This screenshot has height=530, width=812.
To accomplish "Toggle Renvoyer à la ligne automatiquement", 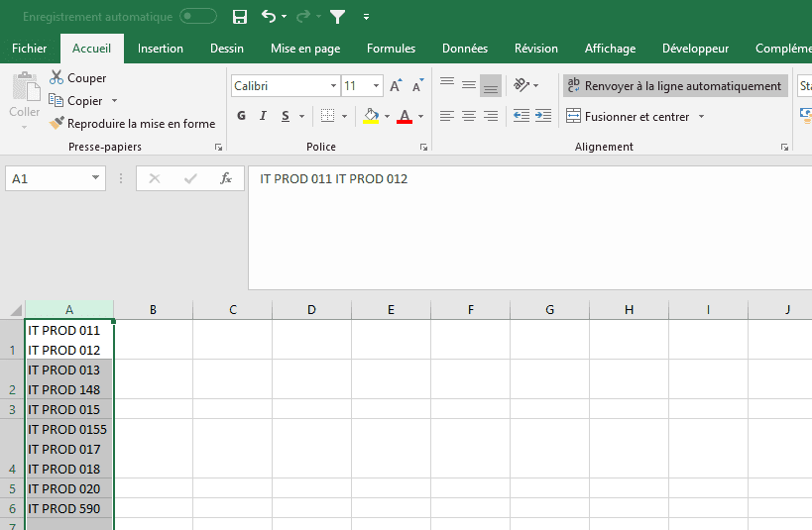I will (x=675, y=86).
